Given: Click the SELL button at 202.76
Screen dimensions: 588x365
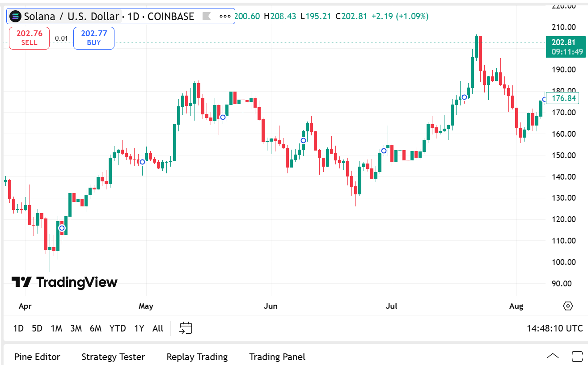Looking at the screenshot, I should (29, 38).
